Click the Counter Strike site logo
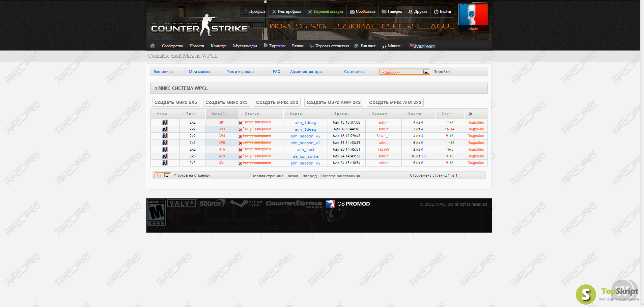Image resolution: width=644 pixels, height=307 pixels. [x=200, y=26]
